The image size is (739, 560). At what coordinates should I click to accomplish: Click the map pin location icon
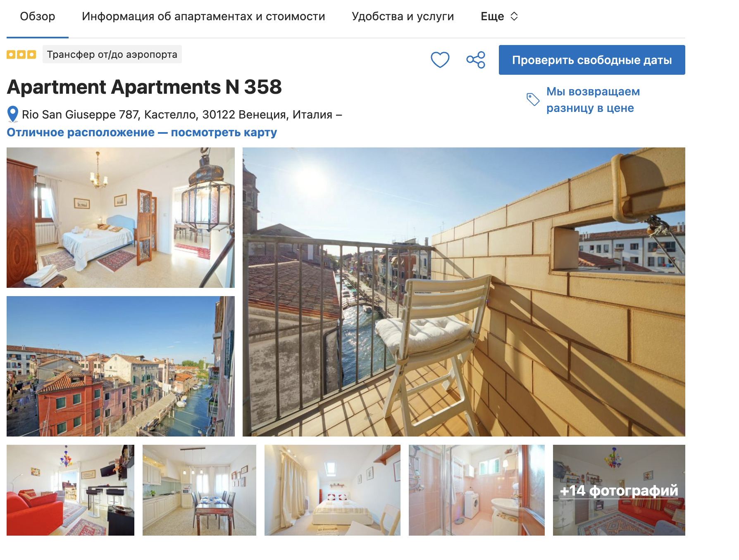point(13,114)
